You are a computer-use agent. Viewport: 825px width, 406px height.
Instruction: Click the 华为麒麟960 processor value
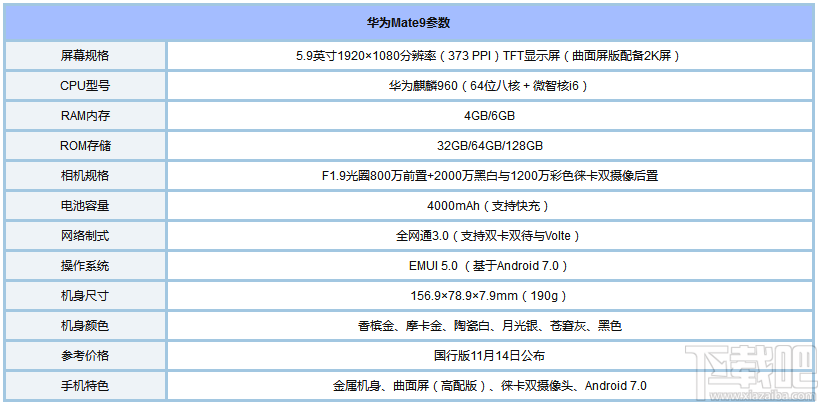489,86
